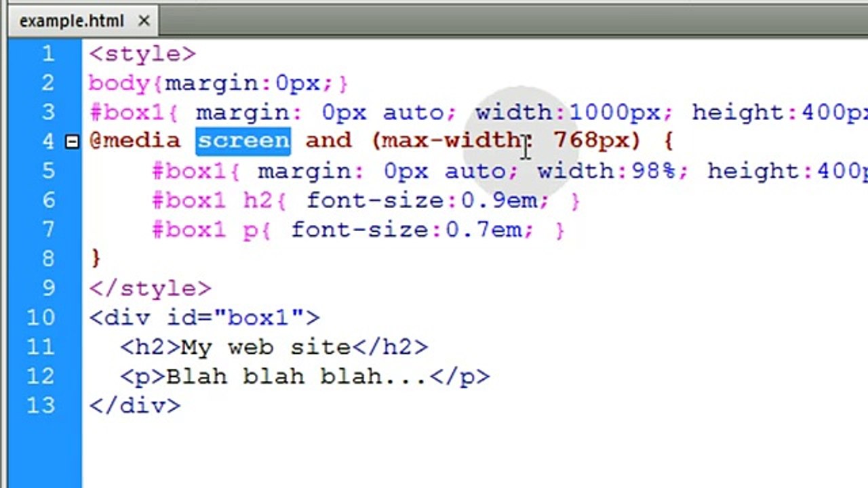The image size is (868, 488).
Task: Click width:98% on line 5
Action: point(606,171)
